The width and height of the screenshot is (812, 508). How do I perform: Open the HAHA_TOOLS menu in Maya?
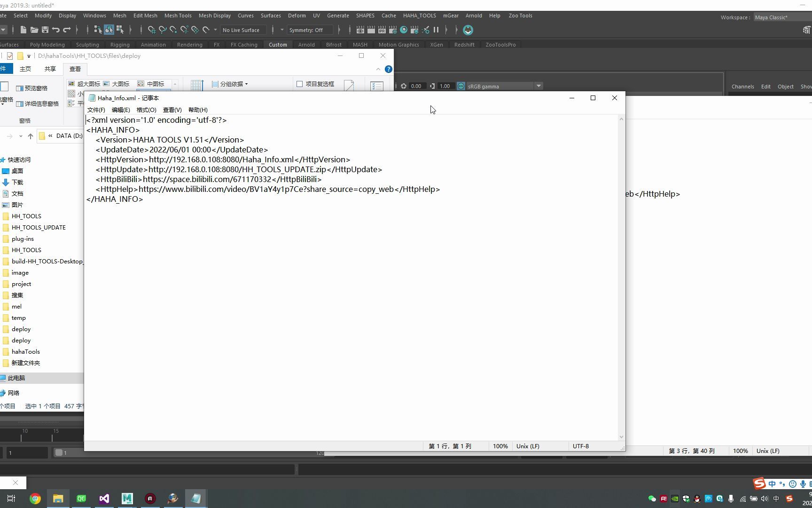click(419, 16)
